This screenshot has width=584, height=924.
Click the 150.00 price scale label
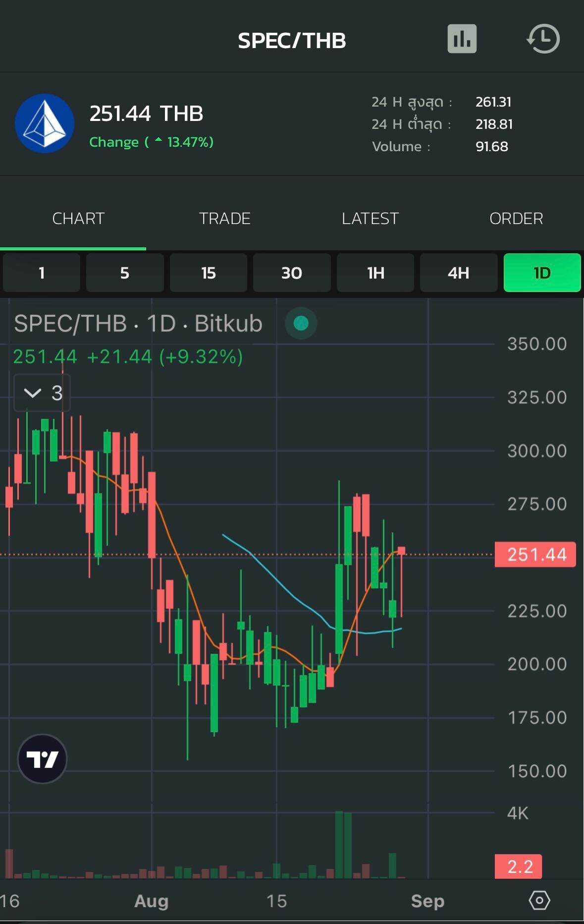[x=537, y=771]
